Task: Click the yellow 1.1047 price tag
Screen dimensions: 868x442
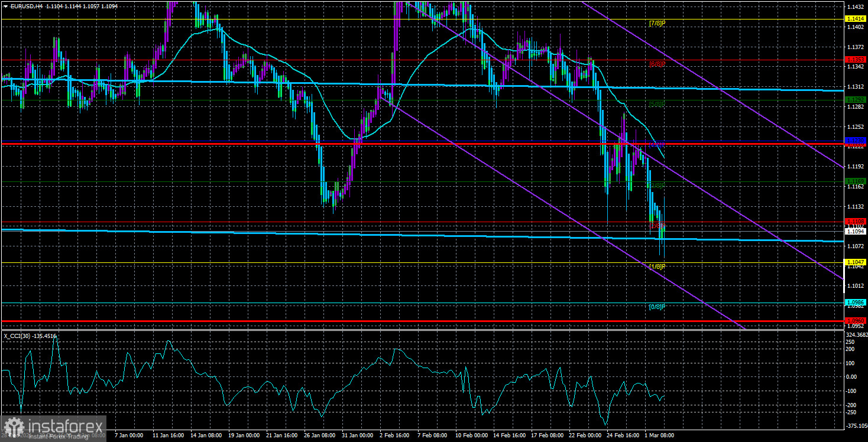Action: [856, 262]
